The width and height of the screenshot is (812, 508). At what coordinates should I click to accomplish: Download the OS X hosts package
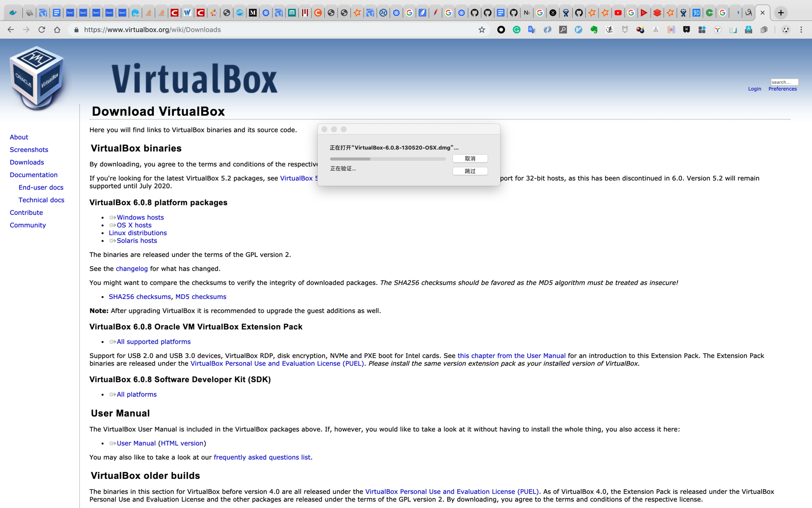tap(134, 225)
